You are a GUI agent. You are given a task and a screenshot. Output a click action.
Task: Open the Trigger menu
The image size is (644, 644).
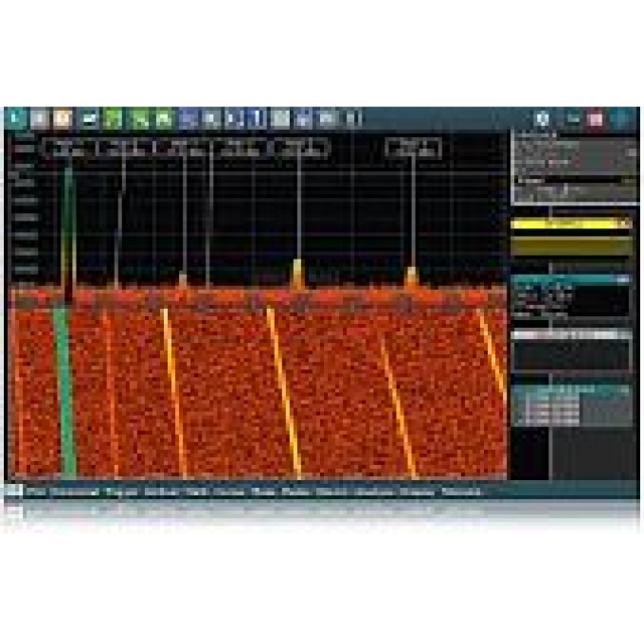tap(121, 492)
